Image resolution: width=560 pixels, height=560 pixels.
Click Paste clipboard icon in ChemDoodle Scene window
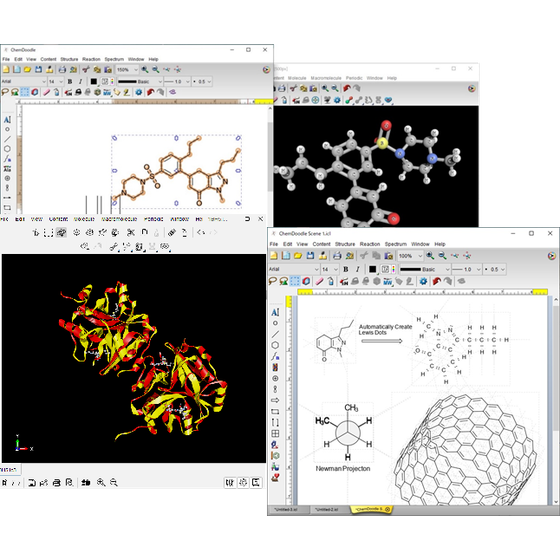[x=389, y=255]
